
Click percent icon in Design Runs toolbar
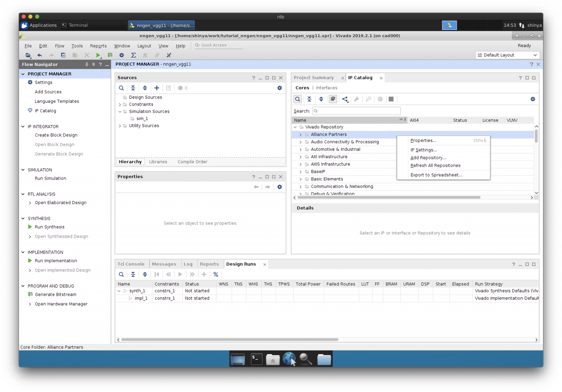click(x=216, y=274)
